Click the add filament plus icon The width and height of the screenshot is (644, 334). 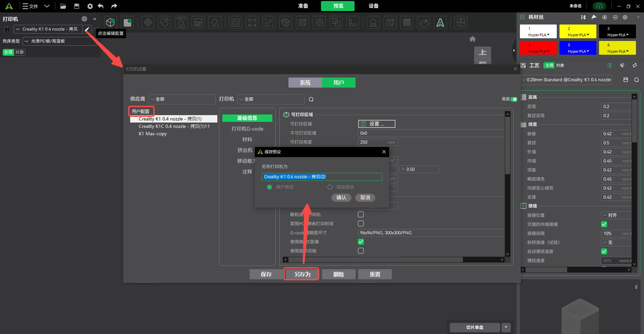coord(604,17)
